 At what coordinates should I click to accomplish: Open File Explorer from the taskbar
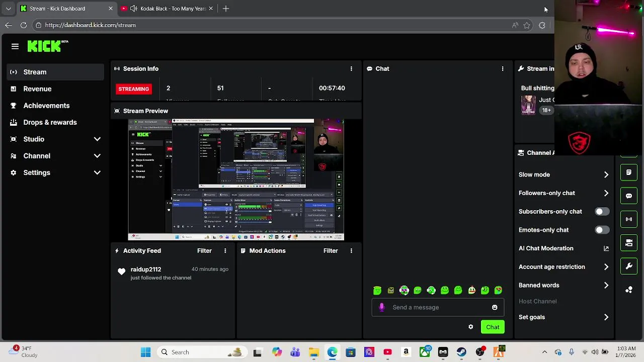point(314,352)
